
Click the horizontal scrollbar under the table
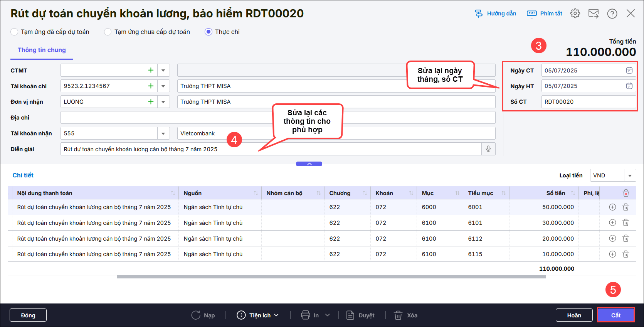point(331,276)
